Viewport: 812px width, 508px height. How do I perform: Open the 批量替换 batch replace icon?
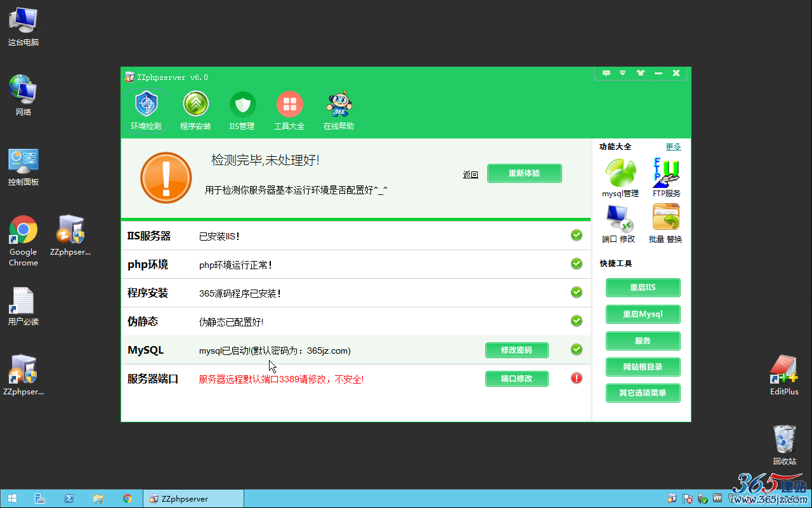(x=665, y=224)
